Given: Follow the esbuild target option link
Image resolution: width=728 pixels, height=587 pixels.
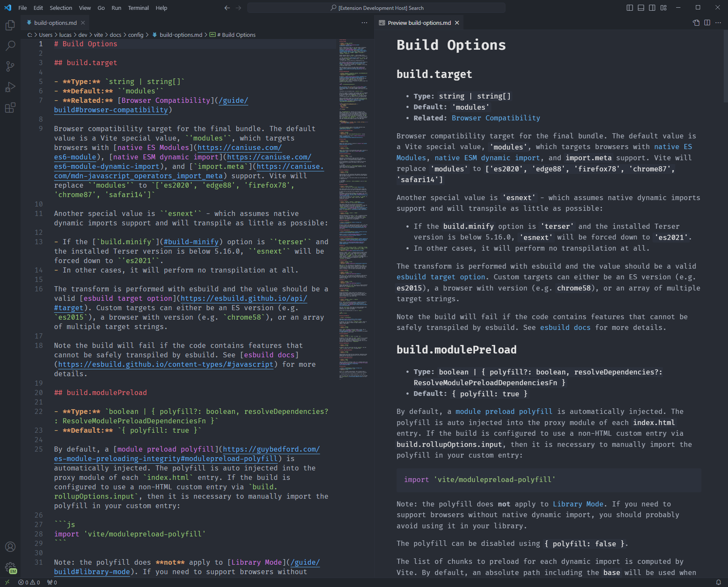Looking at the screenshot, I should pos(441,277).
